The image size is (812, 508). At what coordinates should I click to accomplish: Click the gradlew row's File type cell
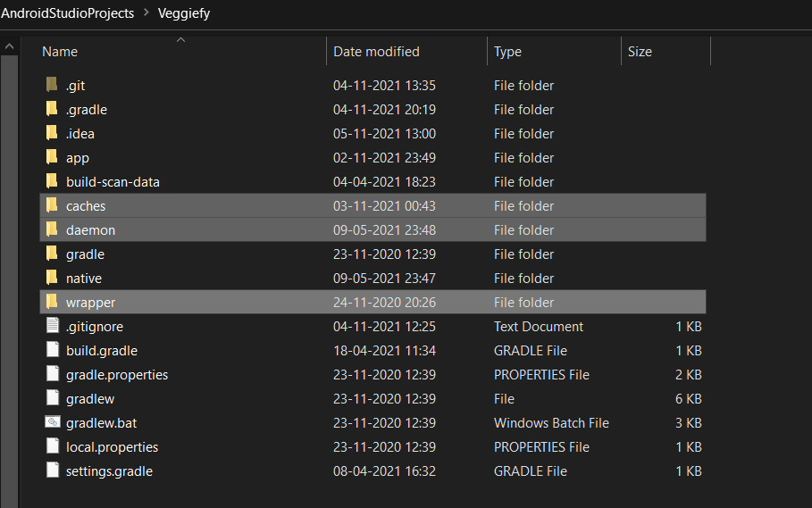(504, 399)
